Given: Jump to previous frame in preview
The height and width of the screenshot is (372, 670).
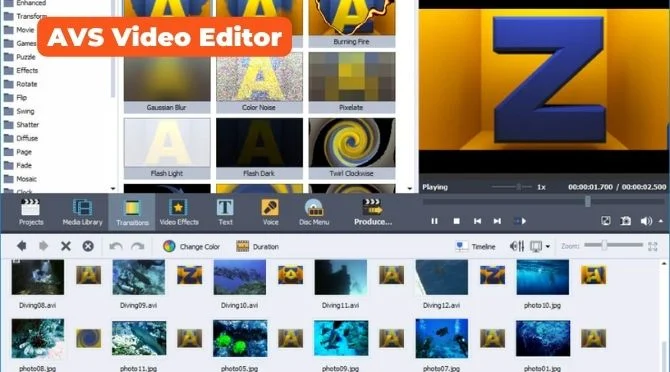Looking at the screenshot, I should 477,221.
